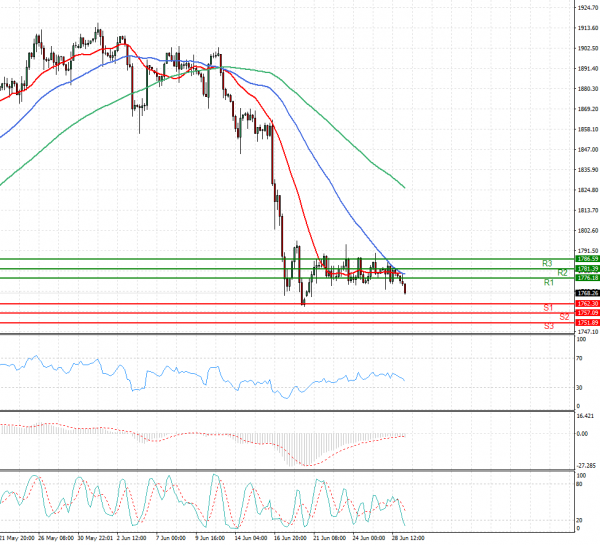This screenshot has width=600, height=545.
Task: Select the red 1757.09 price tag
Action: (587, 313)
